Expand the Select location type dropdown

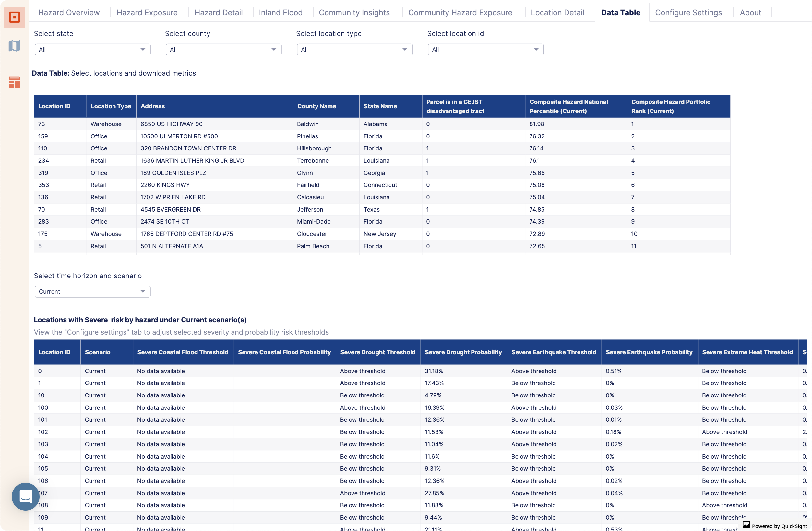(354, 50)
